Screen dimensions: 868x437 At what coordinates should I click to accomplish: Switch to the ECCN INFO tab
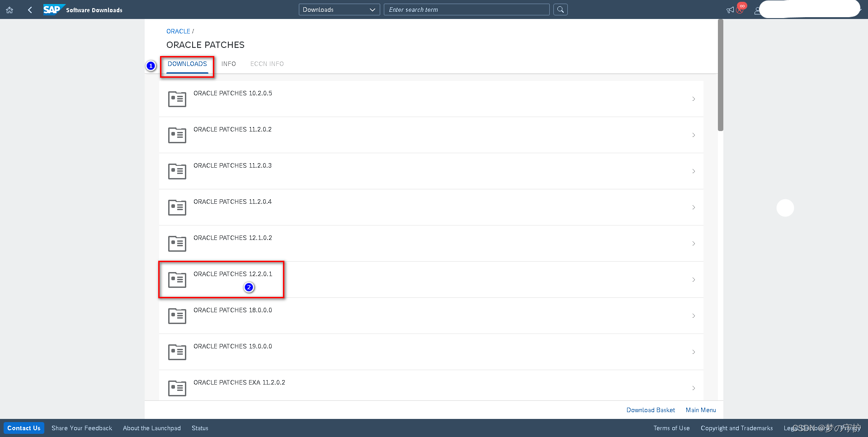click(267, 64)
